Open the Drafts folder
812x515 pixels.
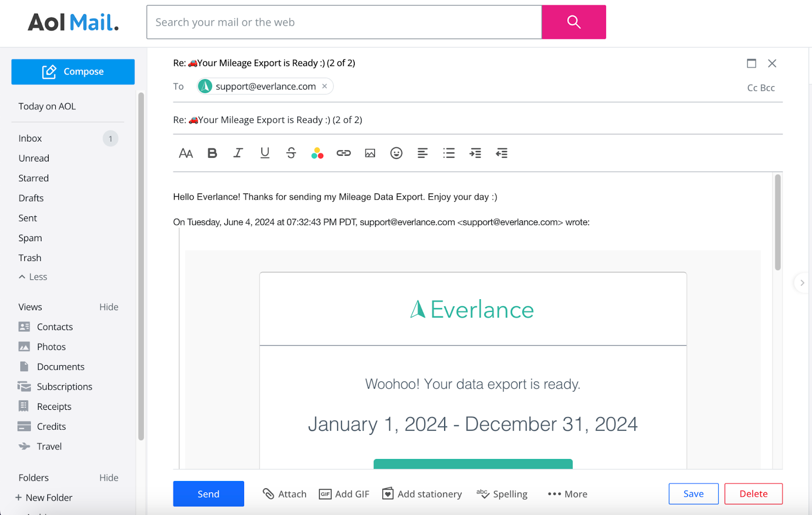(31, 198)
